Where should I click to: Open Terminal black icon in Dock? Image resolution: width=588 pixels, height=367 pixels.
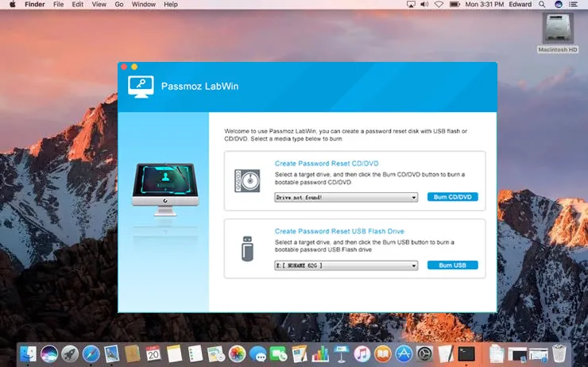pos(466,353)
